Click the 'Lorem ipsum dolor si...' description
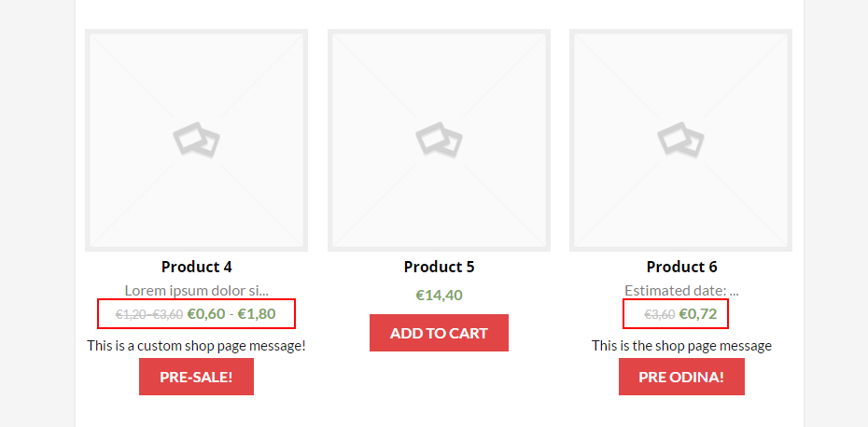868x427 pixels. pos(196,290)
